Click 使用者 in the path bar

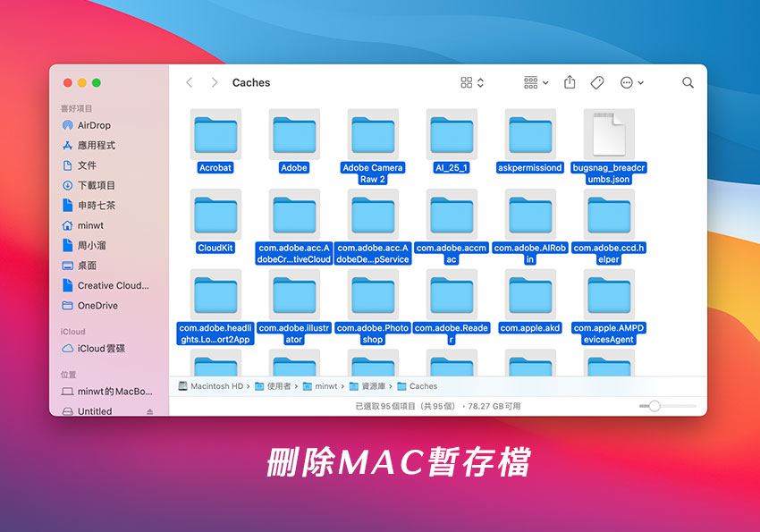click(x=273, y=386)
